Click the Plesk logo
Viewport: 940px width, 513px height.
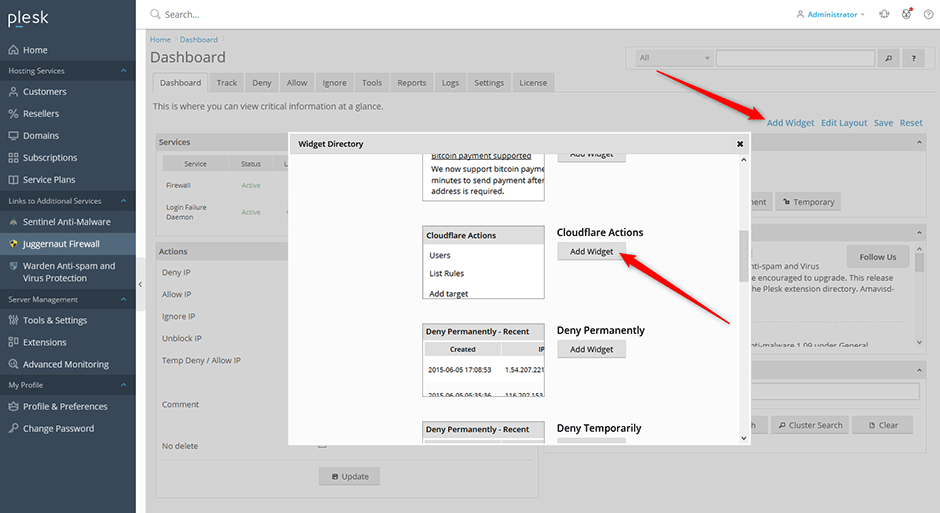[28, 18]
